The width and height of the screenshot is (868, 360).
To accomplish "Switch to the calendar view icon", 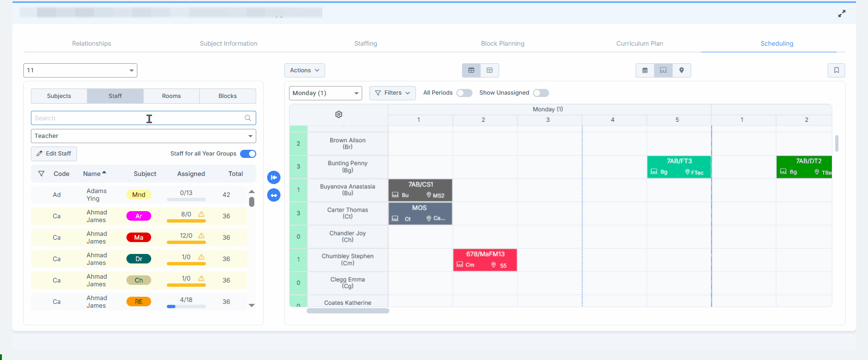I will pos(645,70).
